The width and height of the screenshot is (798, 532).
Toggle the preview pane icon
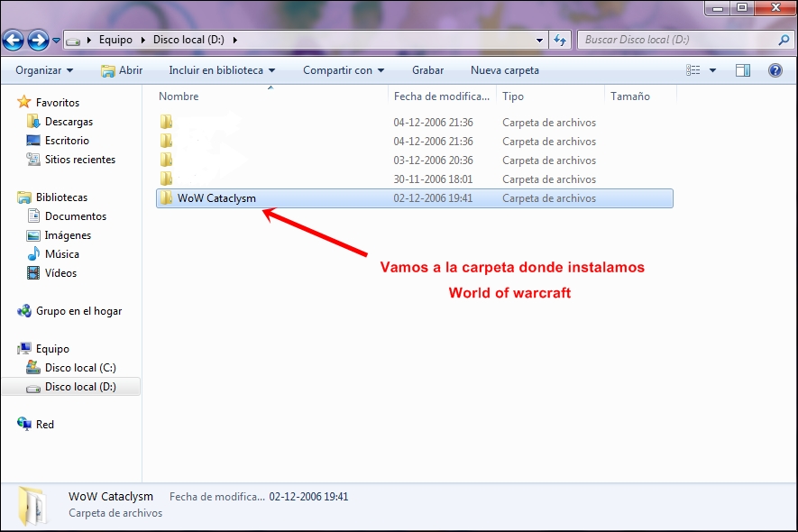point(743,70)
